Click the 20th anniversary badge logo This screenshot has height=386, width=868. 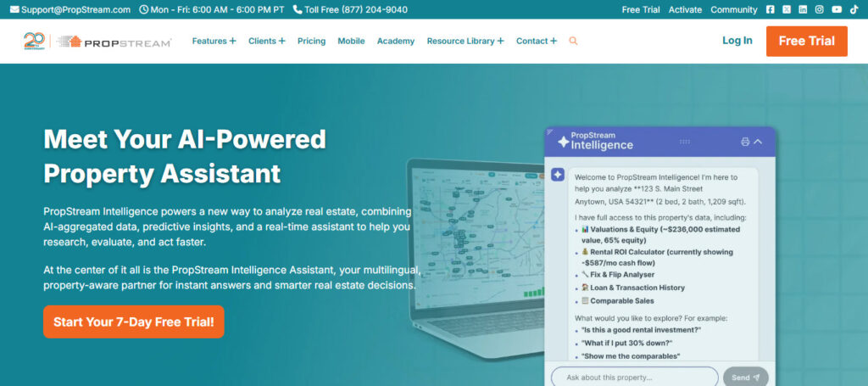pyautogui.click(x=34, y=41)
